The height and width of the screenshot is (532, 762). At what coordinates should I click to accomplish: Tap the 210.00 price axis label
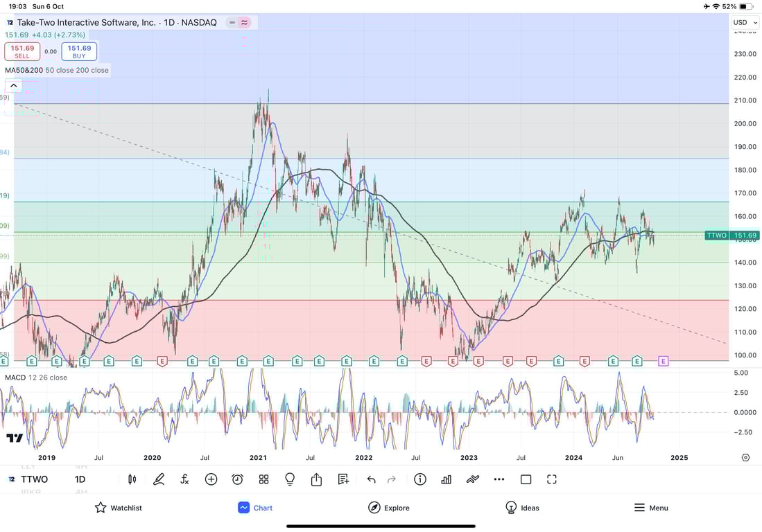pyautogui.click(x=745, y=100)
